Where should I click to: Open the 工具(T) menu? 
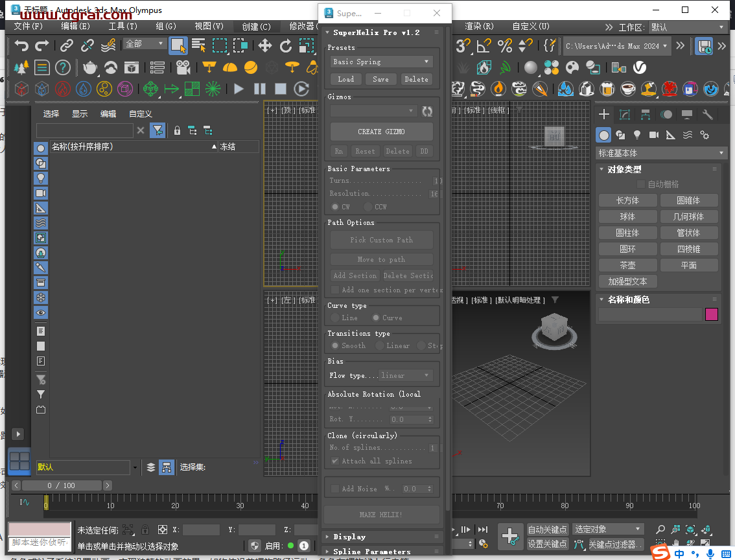click(123, 26)
